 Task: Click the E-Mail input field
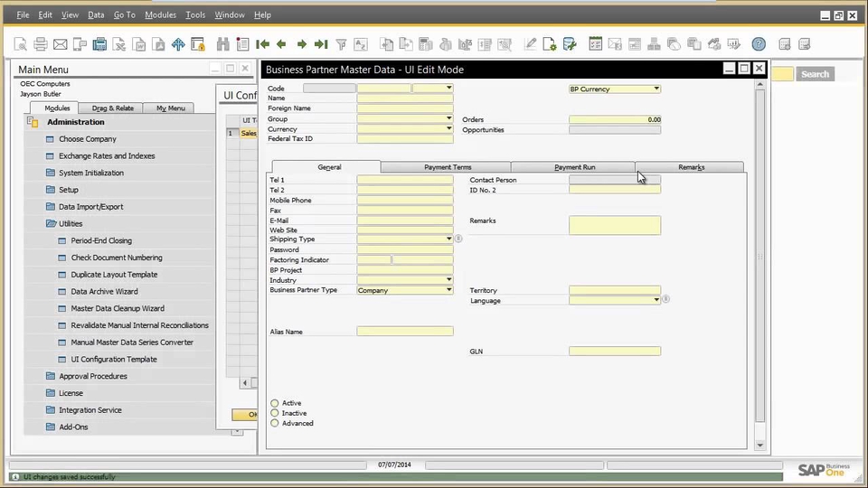click(x=404, y=221)
